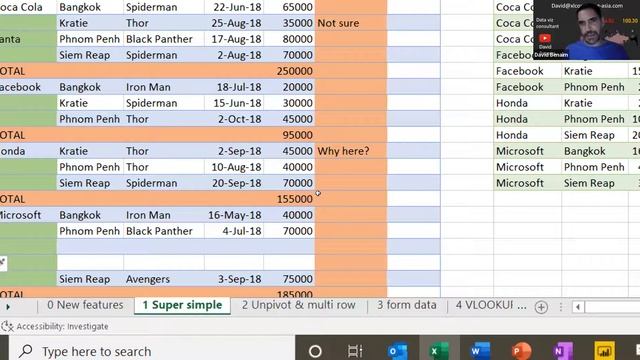The width and height of the screenshot is (640, 360).
Task: Click 'Facebook' next to 'Phnom Penh' in right table
Action: point(527,87)
